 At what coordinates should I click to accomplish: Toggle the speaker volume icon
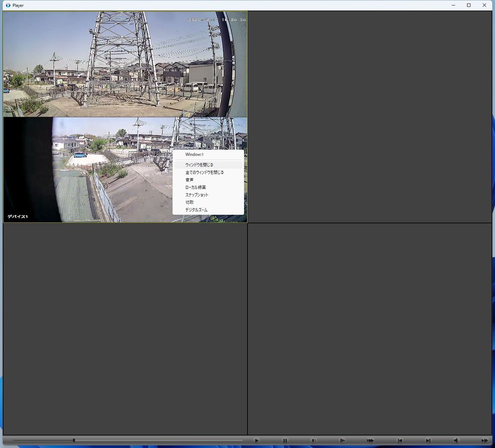pyautogui.click(x=456, y=440)
